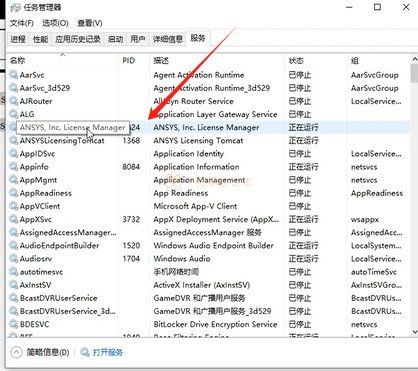Open the 查看(V) menu
Viewport: 418px width, 371px height.
[x=90, y=23]
